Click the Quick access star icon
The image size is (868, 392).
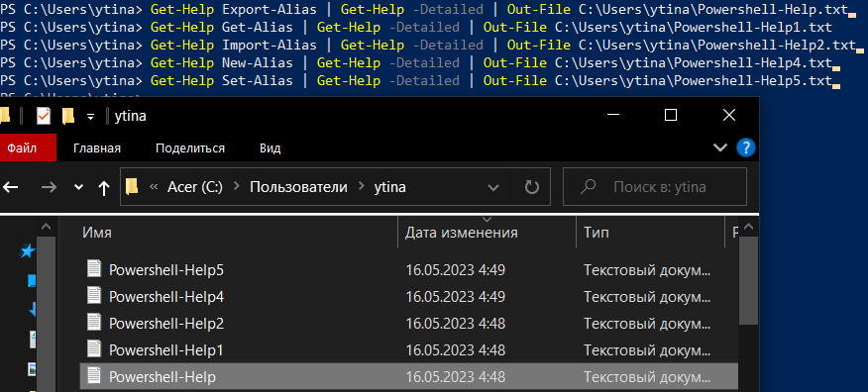(x=27, y=251)
